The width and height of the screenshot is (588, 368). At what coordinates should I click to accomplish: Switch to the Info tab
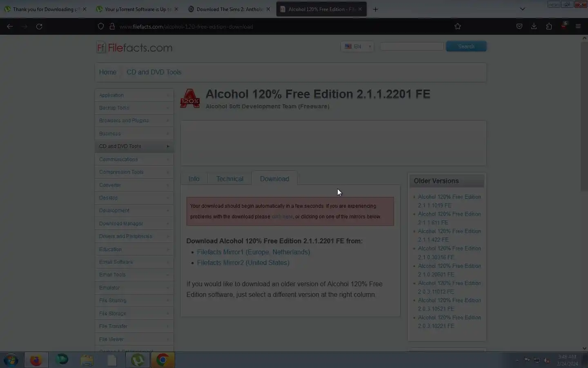(194, 179)
